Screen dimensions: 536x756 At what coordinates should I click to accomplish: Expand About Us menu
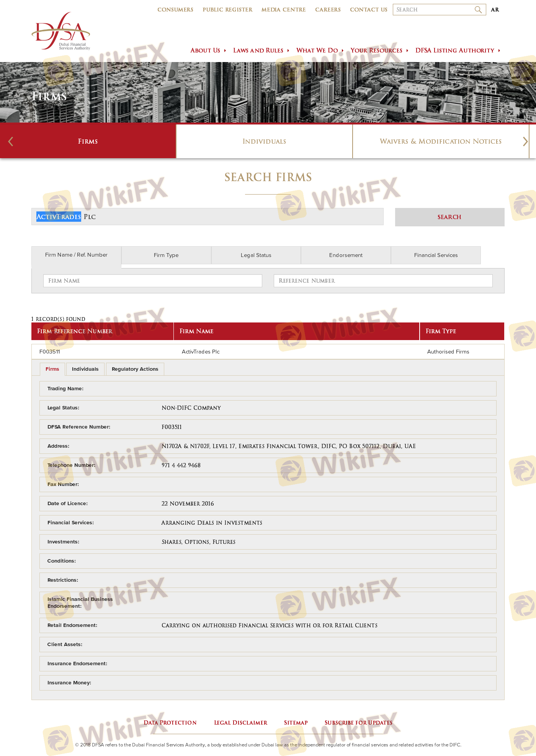(x=208, y=51)
